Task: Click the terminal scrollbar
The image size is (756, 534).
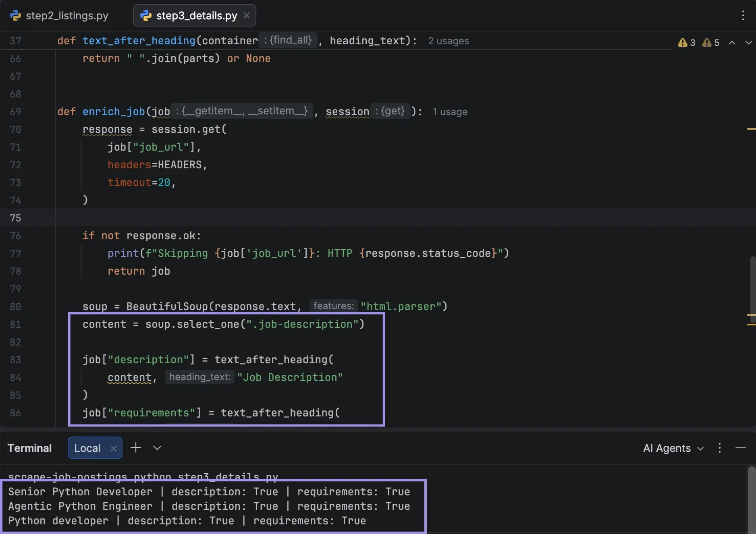Action: (752, 499)
